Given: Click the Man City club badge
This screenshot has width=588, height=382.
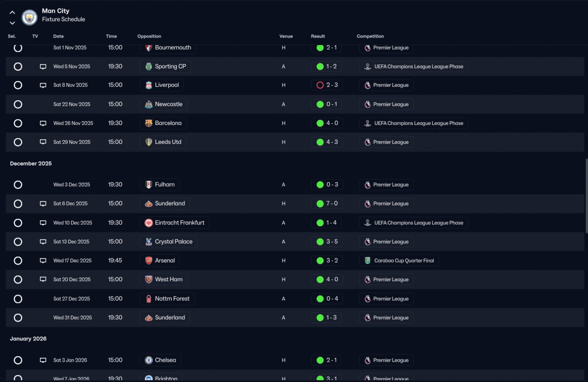Looking at the screenshot, I should click(29, 17).
